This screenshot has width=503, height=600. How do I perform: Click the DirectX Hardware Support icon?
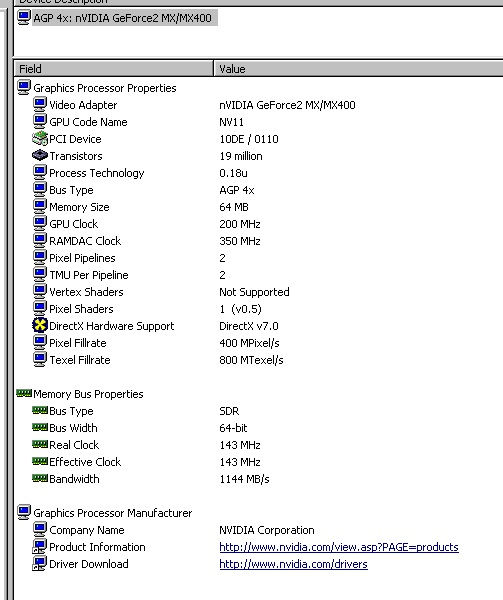point(40,325)
